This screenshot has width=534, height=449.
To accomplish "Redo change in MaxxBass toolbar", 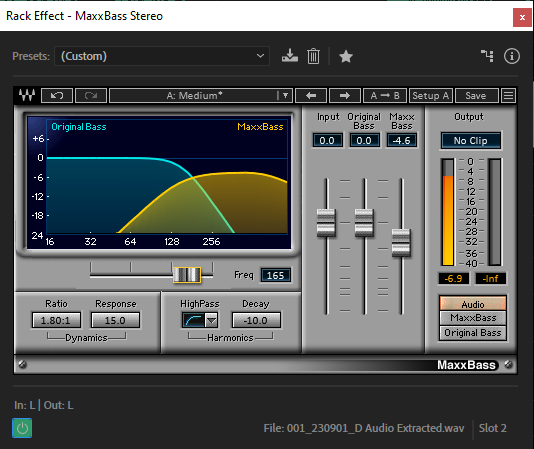I will (x=91, y=95).
